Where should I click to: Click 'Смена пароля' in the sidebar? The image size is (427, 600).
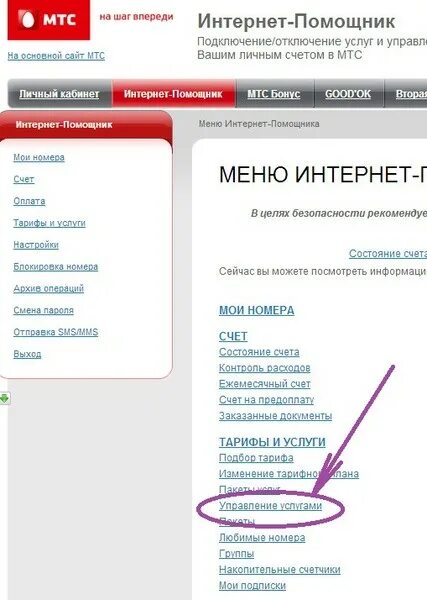(x=43, y=310)
